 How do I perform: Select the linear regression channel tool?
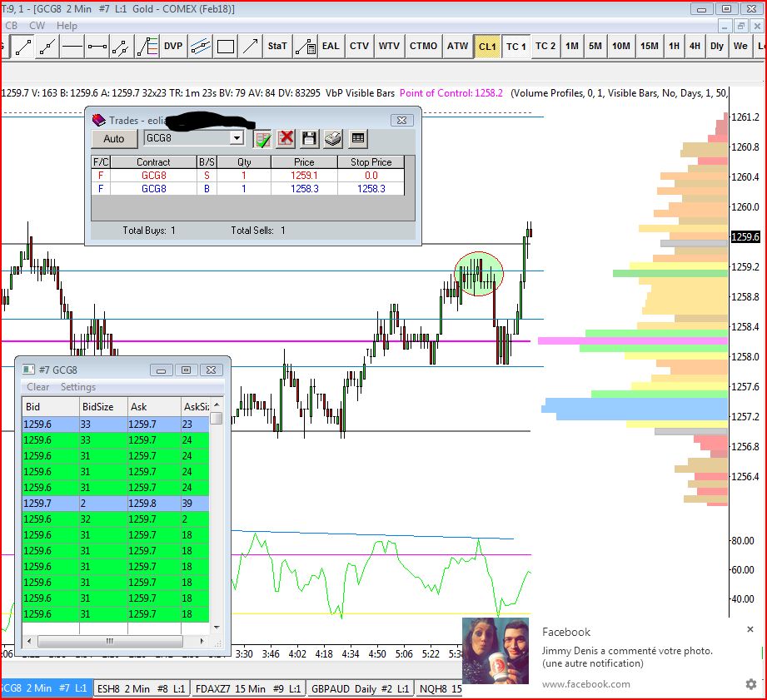(200, 47)
